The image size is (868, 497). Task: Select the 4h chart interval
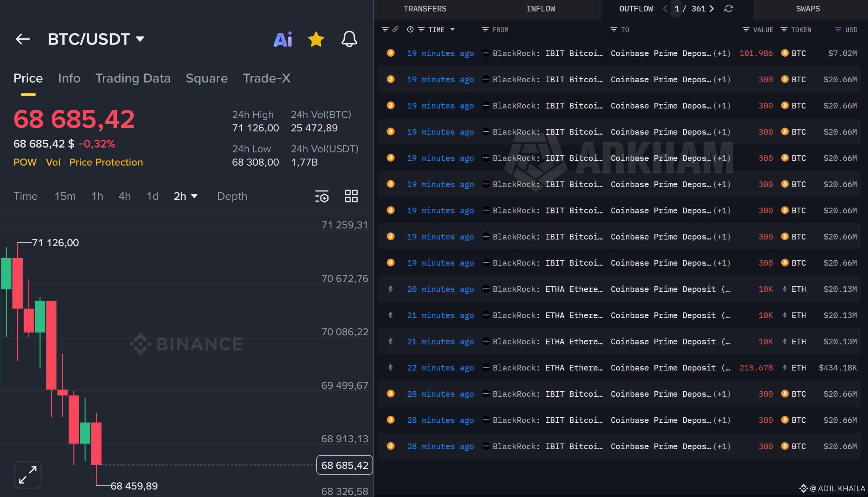click(x=125, y=196)
